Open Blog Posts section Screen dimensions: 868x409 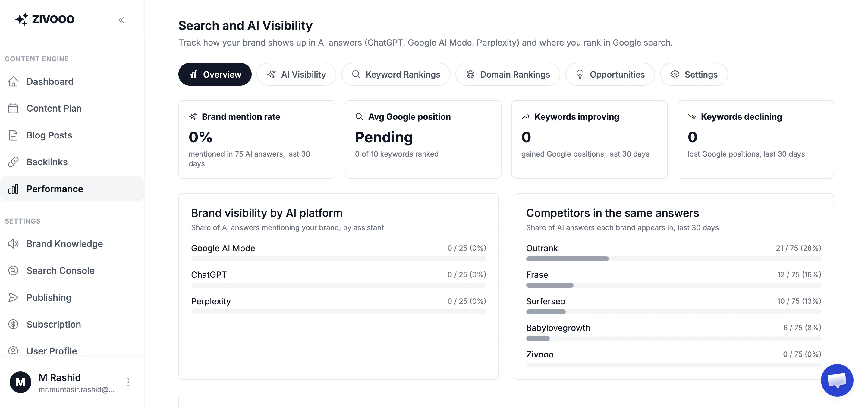pyautogui.click(x=72, y=135)
